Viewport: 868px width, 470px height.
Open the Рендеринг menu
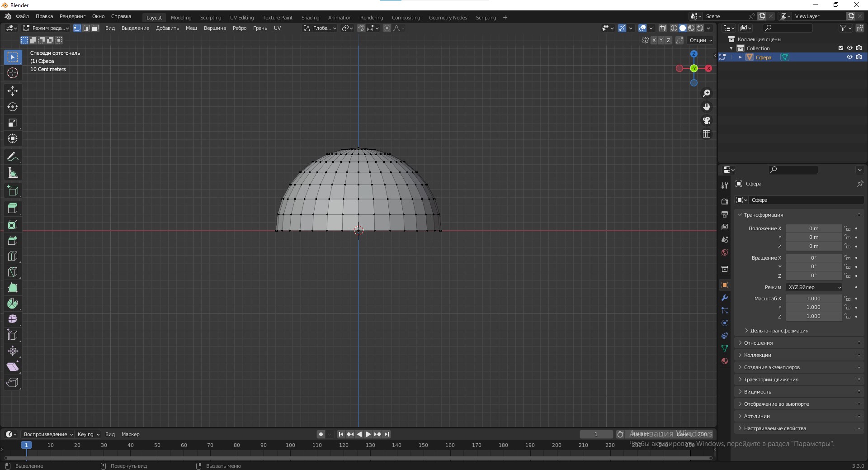(x=72, y=16)
